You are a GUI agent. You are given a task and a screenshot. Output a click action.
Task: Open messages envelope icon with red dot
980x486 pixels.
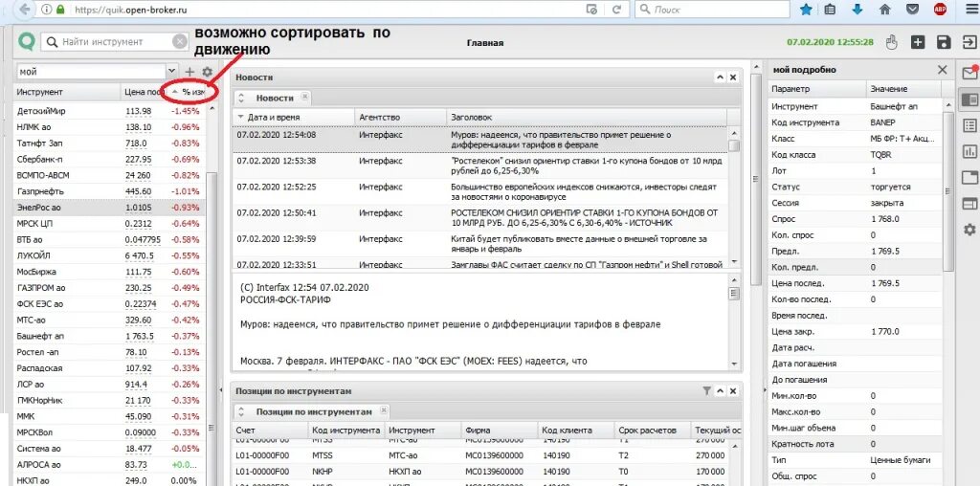coord(969,72)
